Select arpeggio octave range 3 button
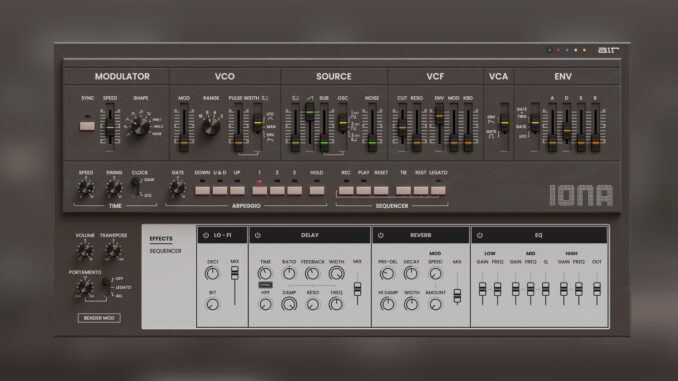 (x=294, y=190)
